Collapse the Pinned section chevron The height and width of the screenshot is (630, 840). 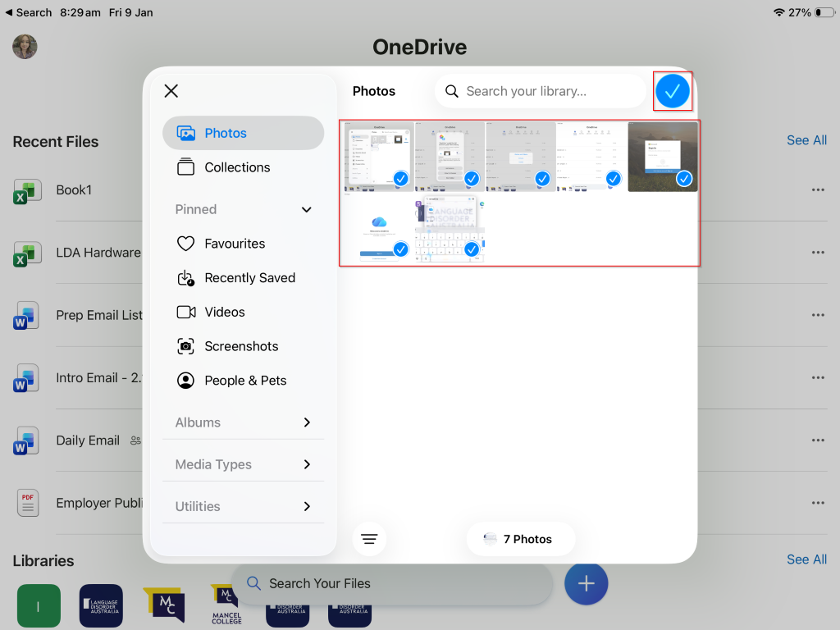pos(307,209)
